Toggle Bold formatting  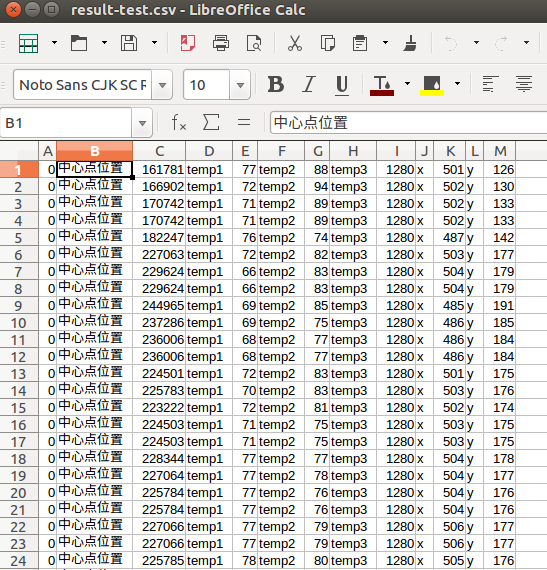pos(276,85)
